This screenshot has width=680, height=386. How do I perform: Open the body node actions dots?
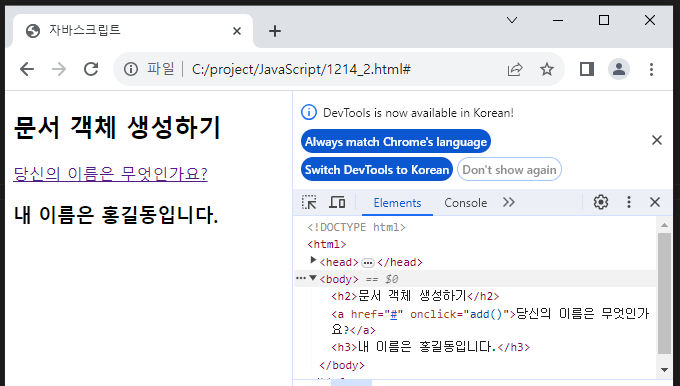point(300,278)
